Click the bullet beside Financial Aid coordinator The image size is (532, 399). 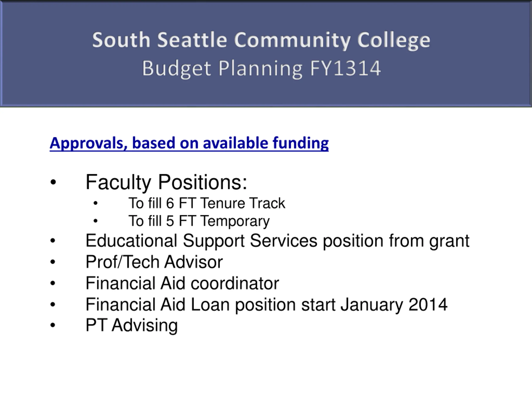(53, 283)
